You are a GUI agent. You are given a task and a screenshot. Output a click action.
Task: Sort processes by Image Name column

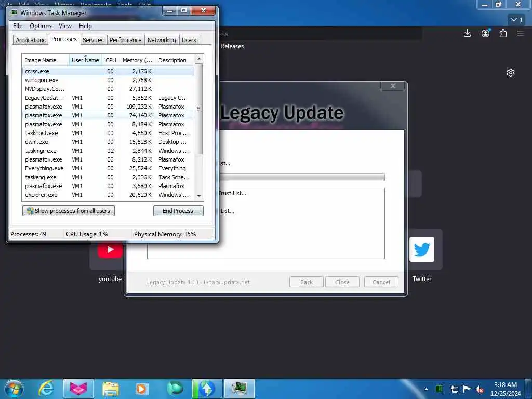tap(46, 60)
